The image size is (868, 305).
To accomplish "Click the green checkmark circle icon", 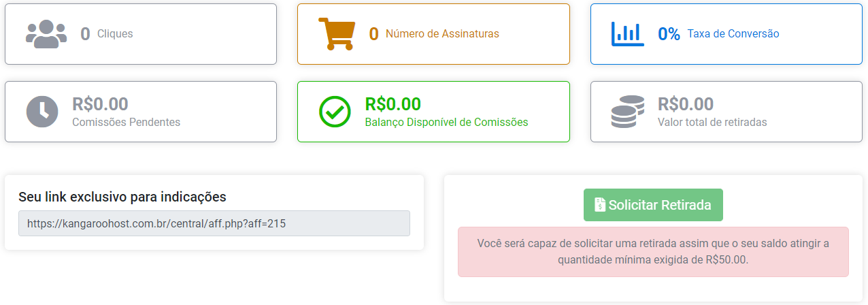I will (335, 112).
